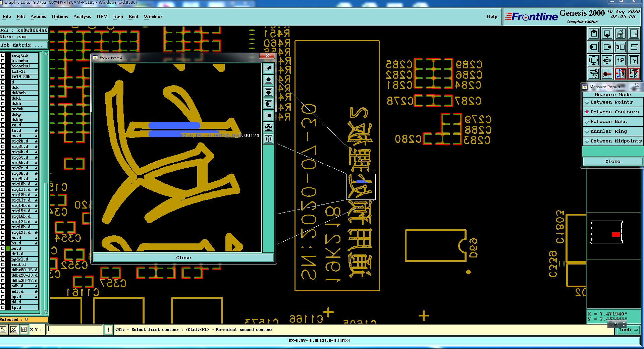Click the S-shaped serpentine icon

click(634, 47)
